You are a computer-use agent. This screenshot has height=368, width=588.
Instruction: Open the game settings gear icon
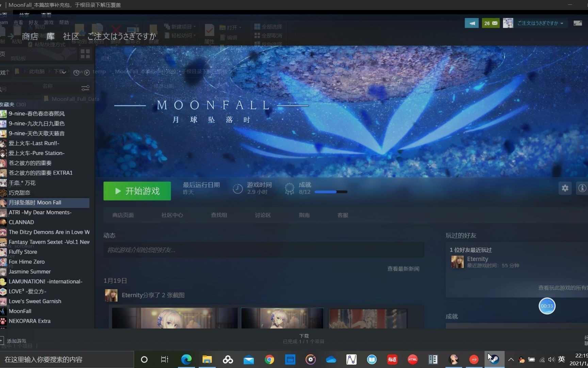click(565, 188)
